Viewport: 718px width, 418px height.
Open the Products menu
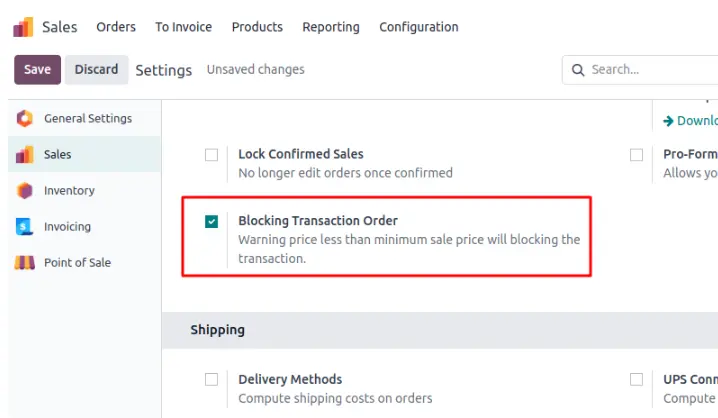257,27
